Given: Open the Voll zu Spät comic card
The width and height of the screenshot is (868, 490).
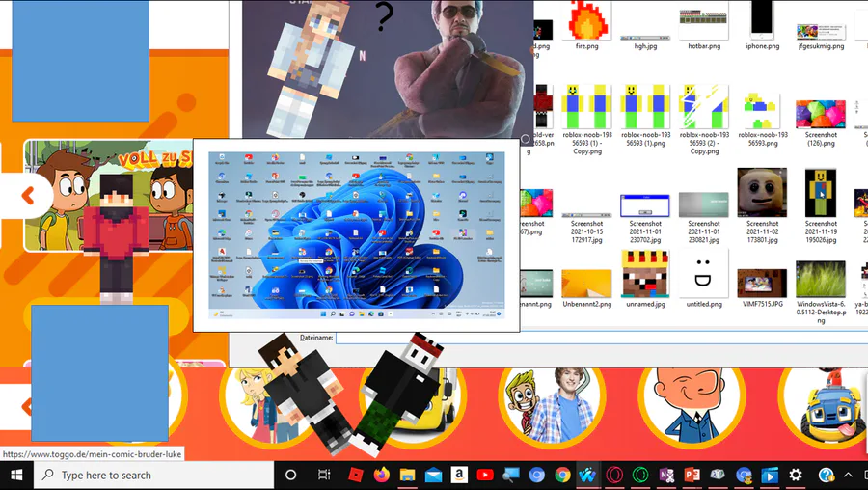Looking at the screenshot, I should point(108,195).
